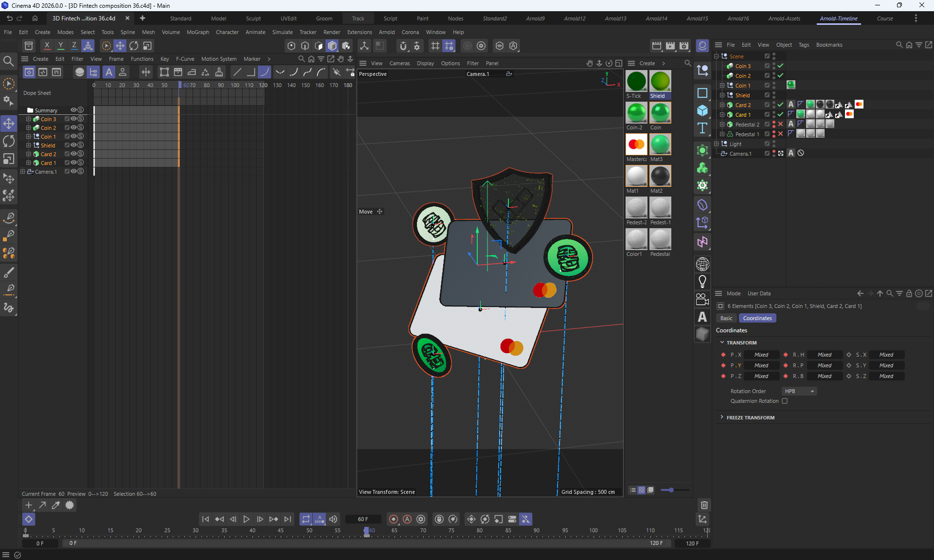Toggle Shield track visibility eye in Dope Sheet
Viewport: 934px width, 560px height.
73,145
